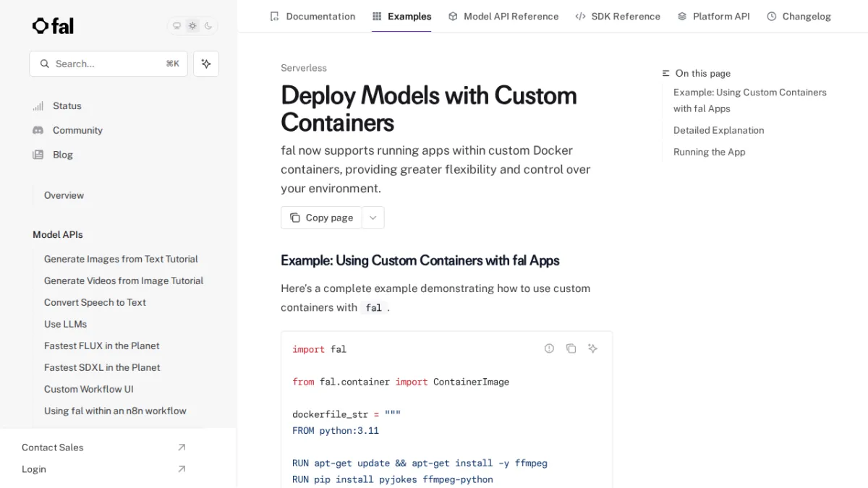Open the AI assistant sparkle button beside search
Screen dimensions: 868x488
[x=206, y=64]
